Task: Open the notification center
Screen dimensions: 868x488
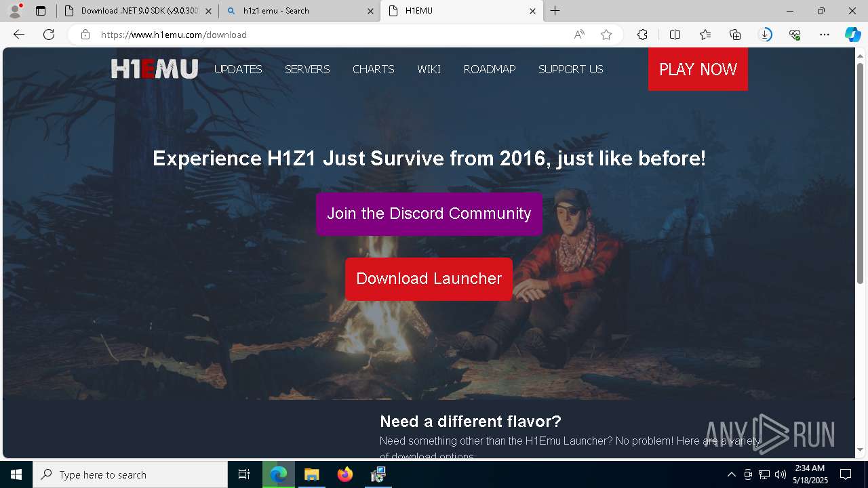Action: click(846, 474)
